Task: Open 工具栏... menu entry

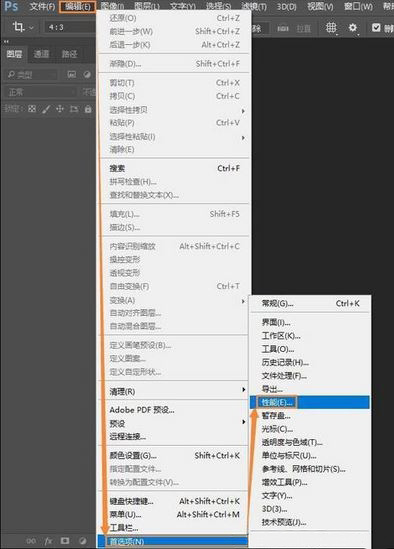Action: click(x=174, y=528)
